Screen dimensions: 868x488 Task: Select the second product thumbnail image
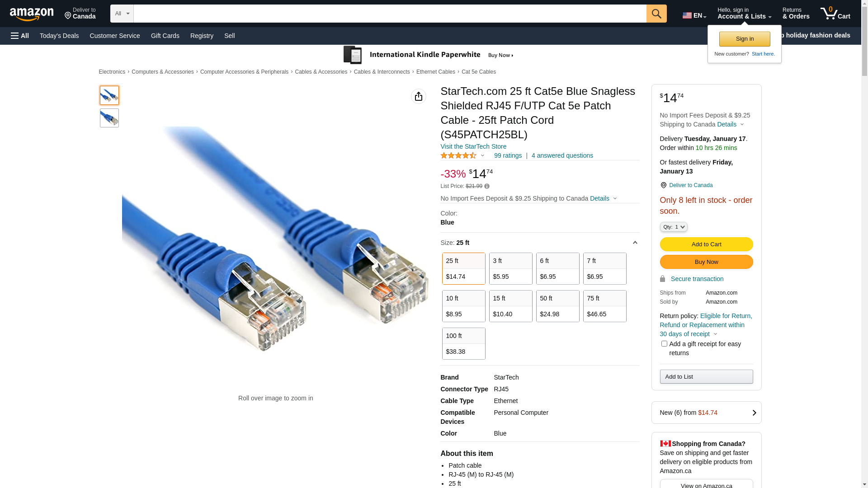[109, 118]
